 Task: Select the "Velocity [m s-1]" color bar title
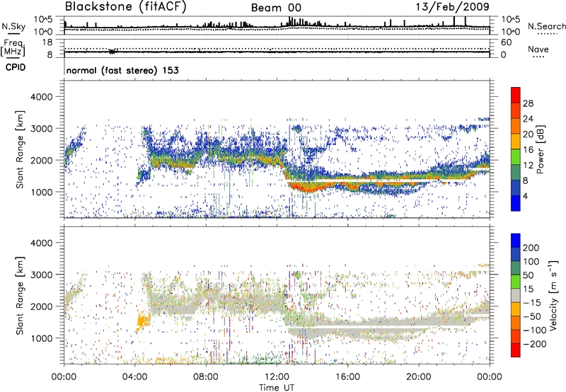coord(553,295)
